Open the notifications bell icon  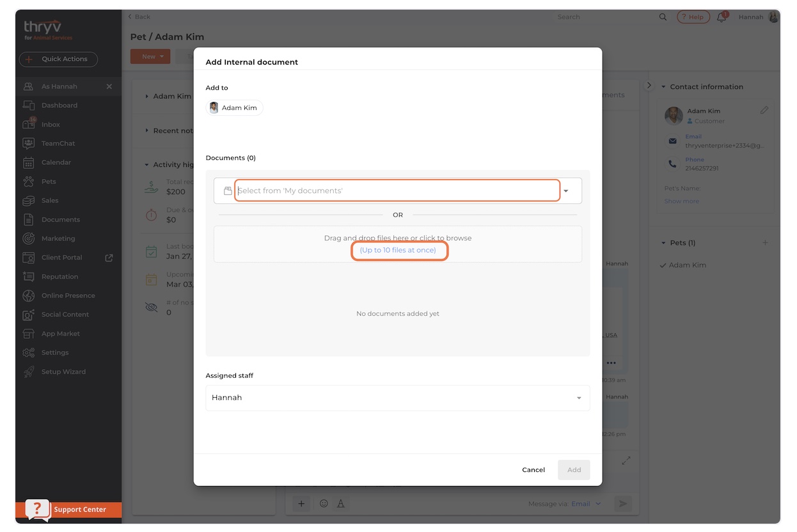point(722,17)
